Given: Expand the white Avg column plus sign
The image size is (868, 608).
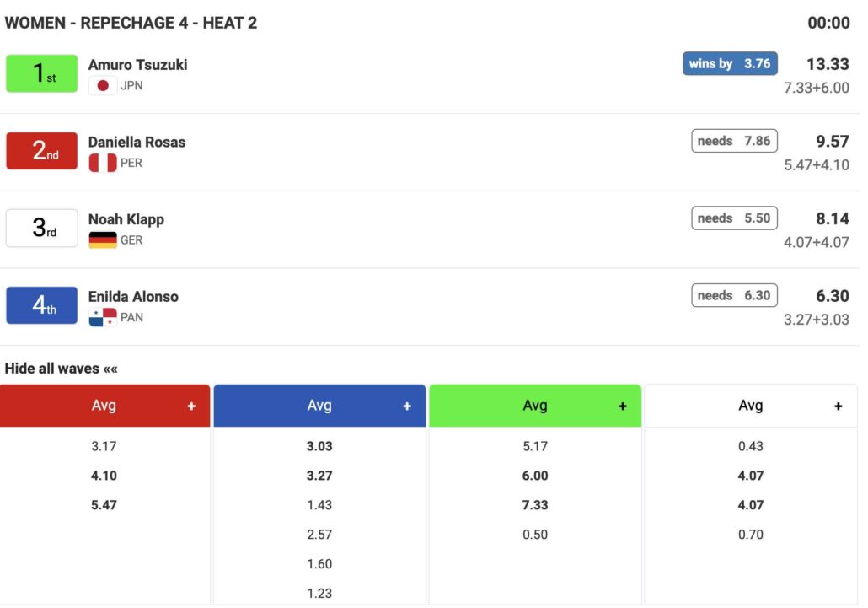Looking at the screenshot, I should (x=839, y=406).
